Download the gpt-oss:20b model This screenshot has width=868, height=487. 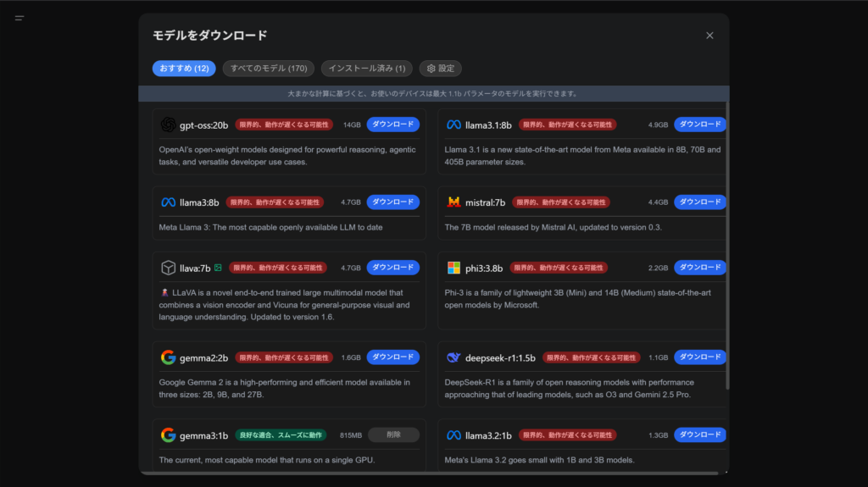[392, 125]
